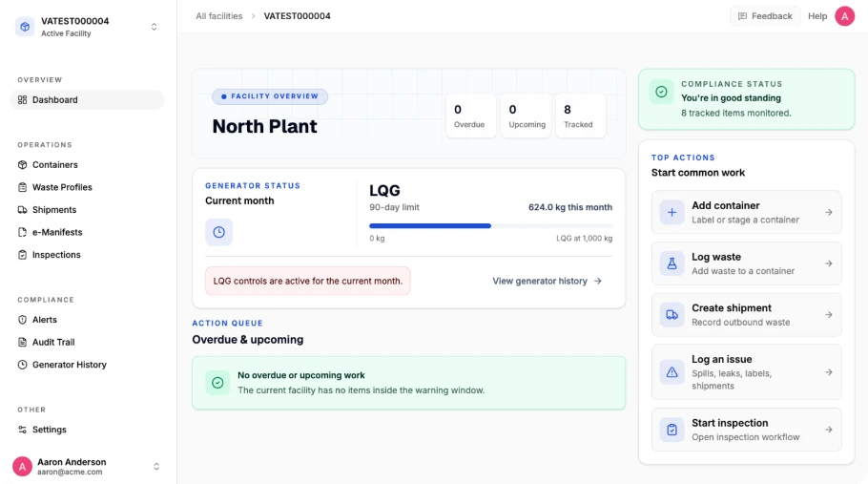868x484 pixels.
Task: Click the VATEST000004 breadcrumb item
Action: coord(298,16)
